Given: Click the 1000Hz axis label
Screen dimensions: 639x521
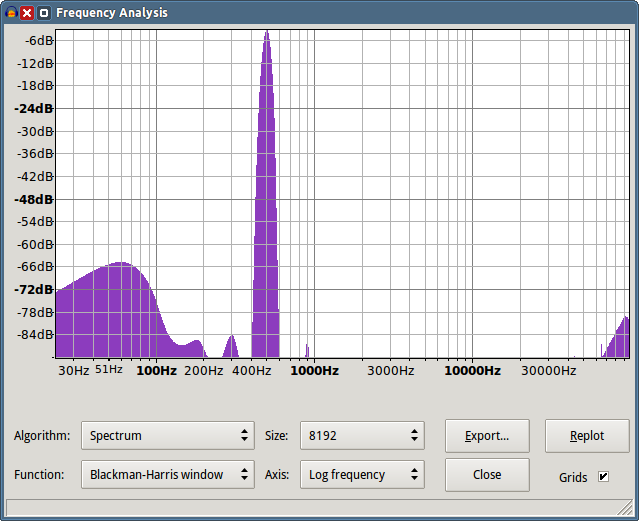Looking at the screenshot, I should click(x=314, y=371).
